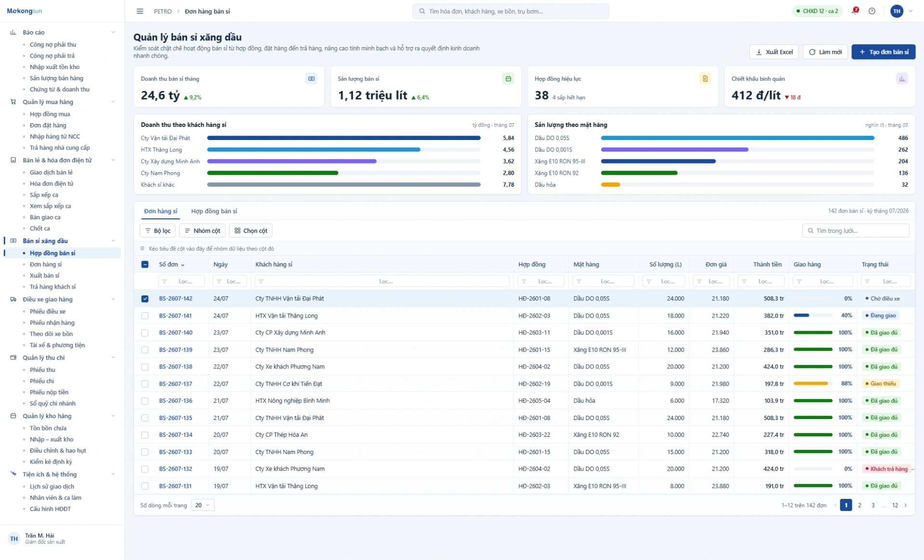Click the Xuất Excel button
Image resolution: width=924 pixels, height=560 pixels.
[x=774, y=52]
